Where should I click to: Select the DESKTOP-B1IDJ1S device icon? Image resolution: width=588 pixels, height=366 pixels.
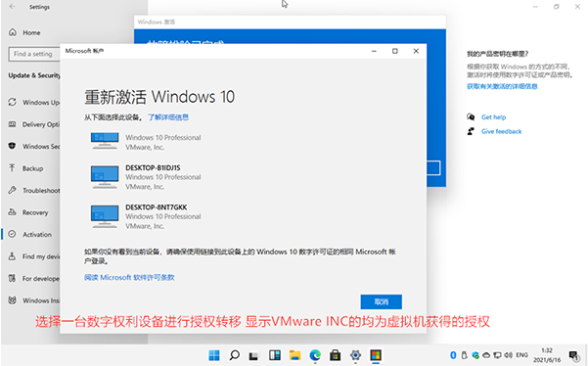pyautogui.click(x=105, y=177)
